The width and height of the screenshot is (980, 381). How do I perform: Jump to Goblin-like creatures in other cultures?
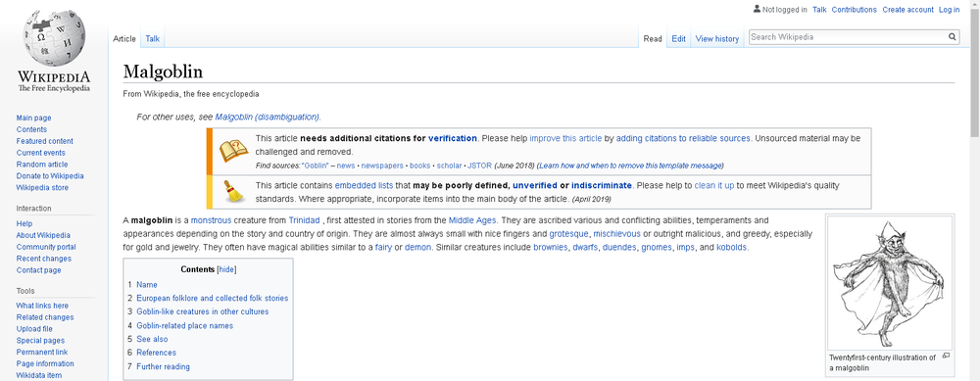point(203,311)
